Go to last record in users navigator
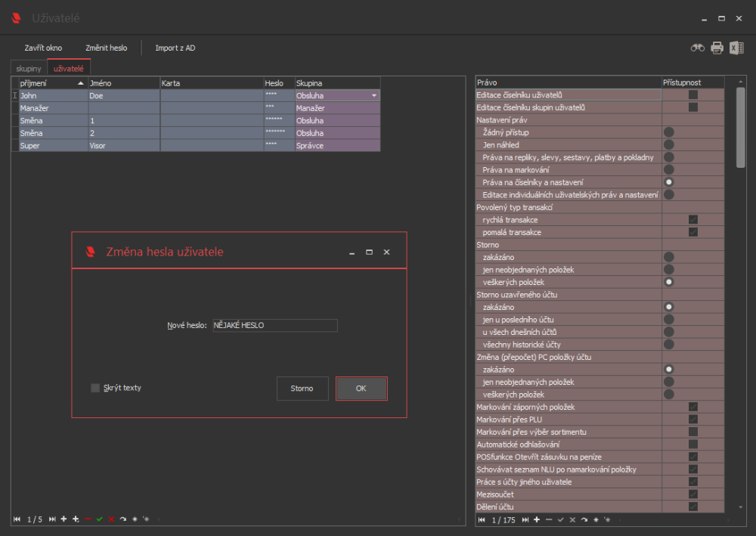 click(x=52, y=519)
